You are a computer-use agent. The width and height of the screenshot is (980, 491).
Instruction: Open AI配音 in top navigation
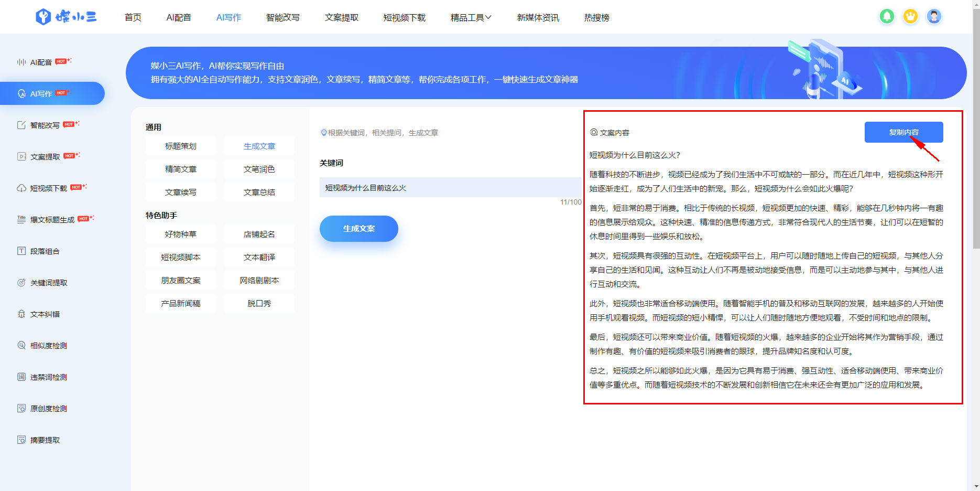tap(179, 17)
